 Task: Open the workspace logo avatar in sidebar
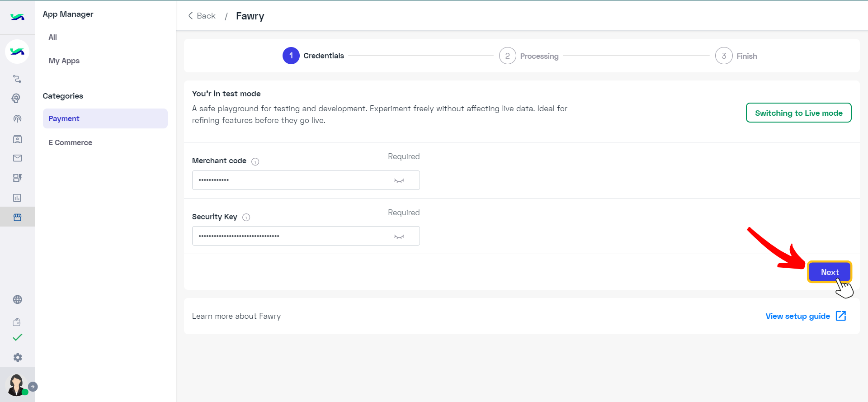pos(17,52)
